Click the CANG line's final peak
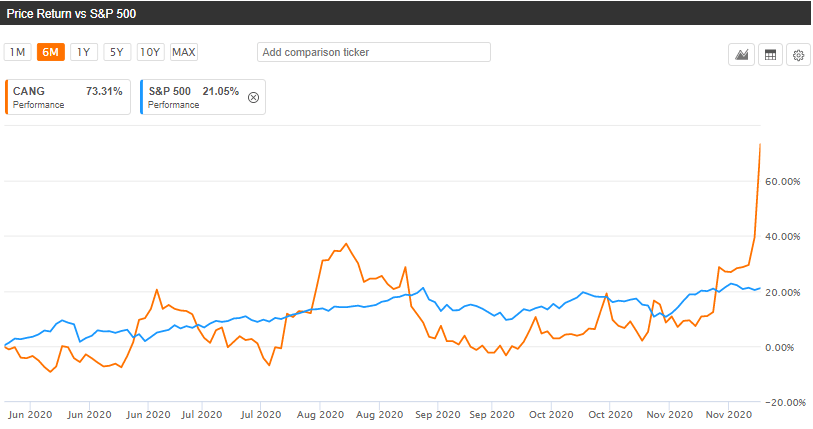Image resolution: width=813 pixels, height=429 pixels. click(761, 145)
